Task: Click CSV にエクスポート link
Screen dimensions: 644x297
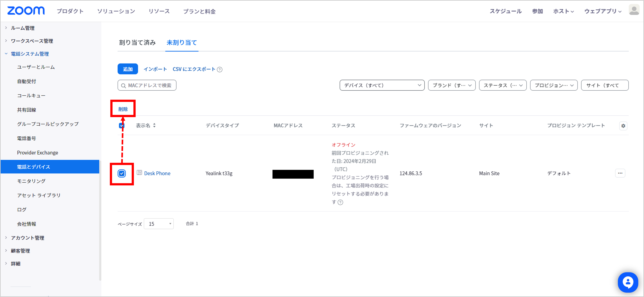Action: tap(194, 69)
